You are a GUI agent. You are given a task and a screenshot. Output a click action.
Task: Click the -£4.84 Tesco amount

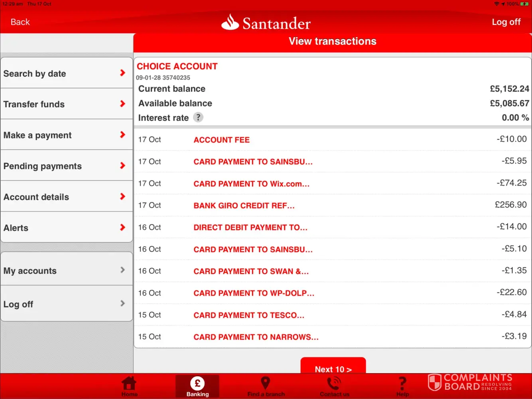pyautogui.click(x=514, y=314)
